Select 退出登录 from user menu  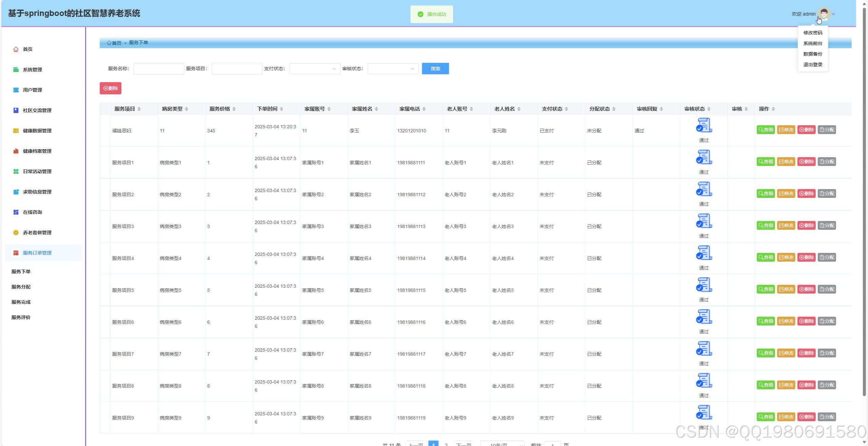[812, 64]
